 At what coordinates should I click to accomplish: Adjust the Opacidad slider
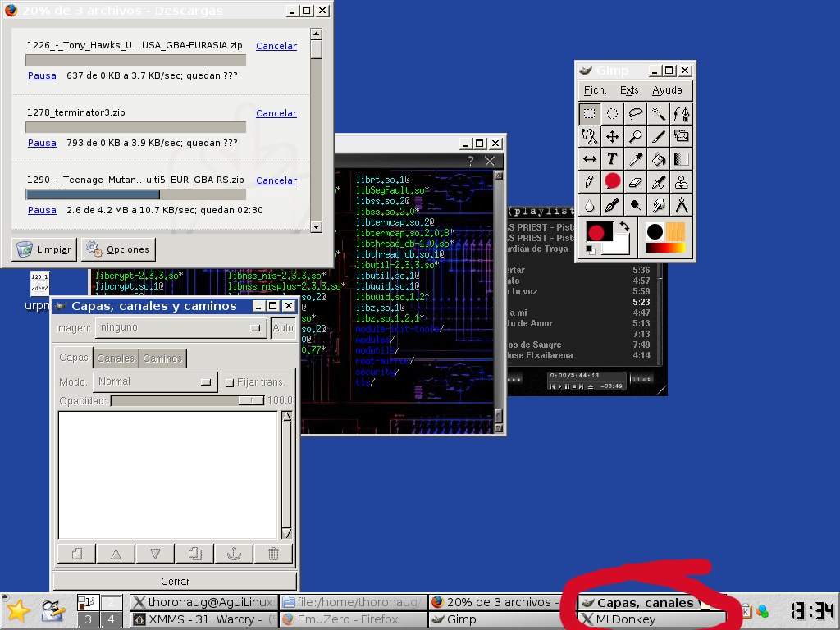[x=188, y=400]
